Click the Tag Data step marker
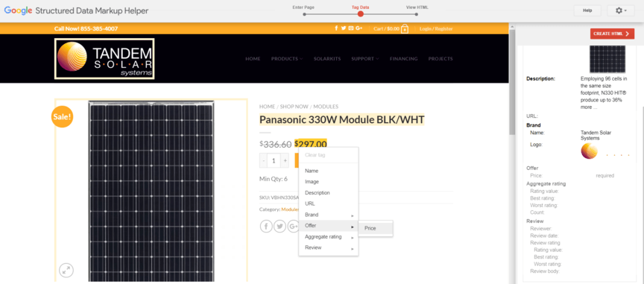644x284 pixels. 360,14
